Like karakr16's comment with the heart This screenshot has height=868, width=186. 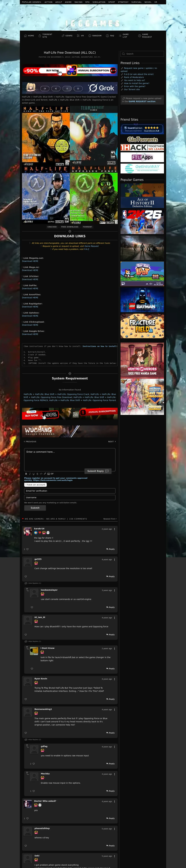(27, 549)
